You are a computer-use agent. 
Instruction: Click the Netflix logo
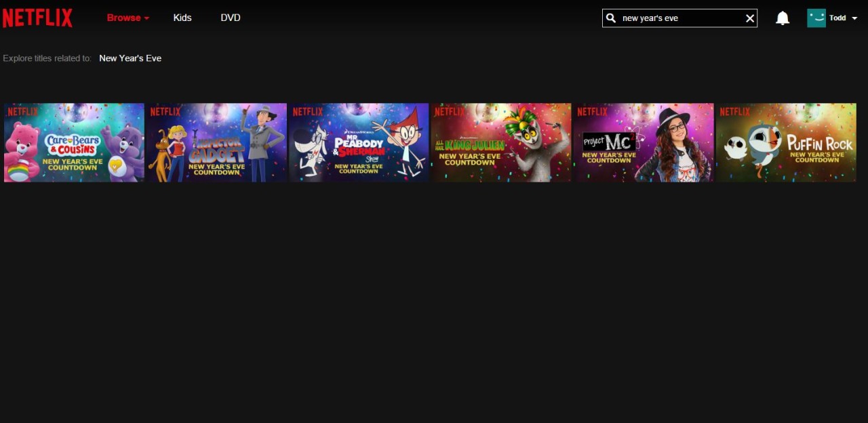pyautogui.click(x=37, y=18)
